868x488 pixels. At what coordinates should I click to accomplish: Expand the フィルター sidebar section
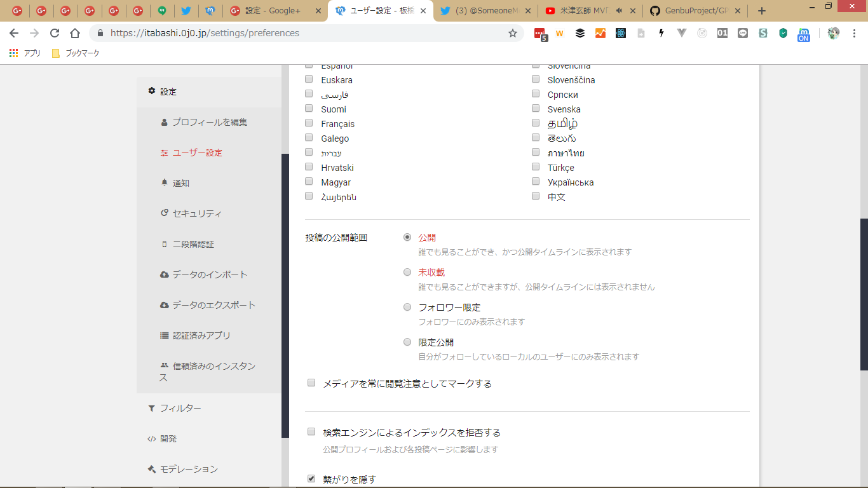[x=180, y=408]
